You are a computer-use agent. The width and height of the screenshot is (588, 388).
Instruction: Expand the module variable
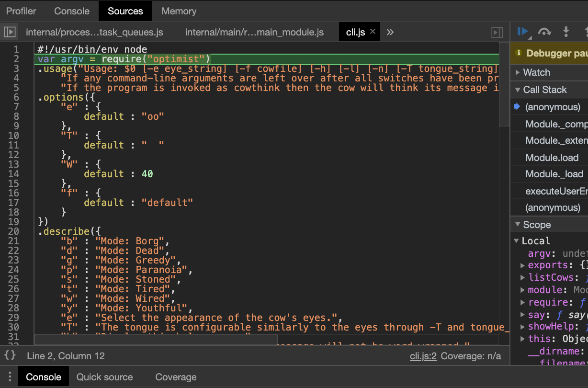pos(523,290)
